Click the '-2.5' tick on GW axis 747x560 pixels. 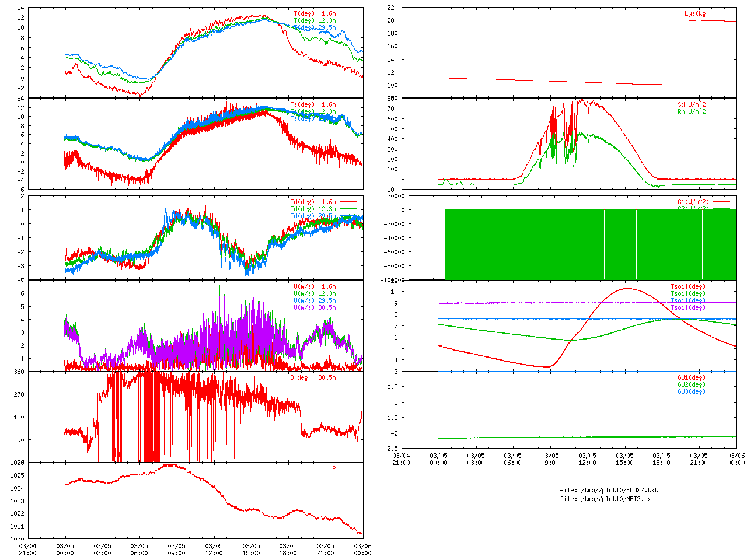(x=390, y=449)
